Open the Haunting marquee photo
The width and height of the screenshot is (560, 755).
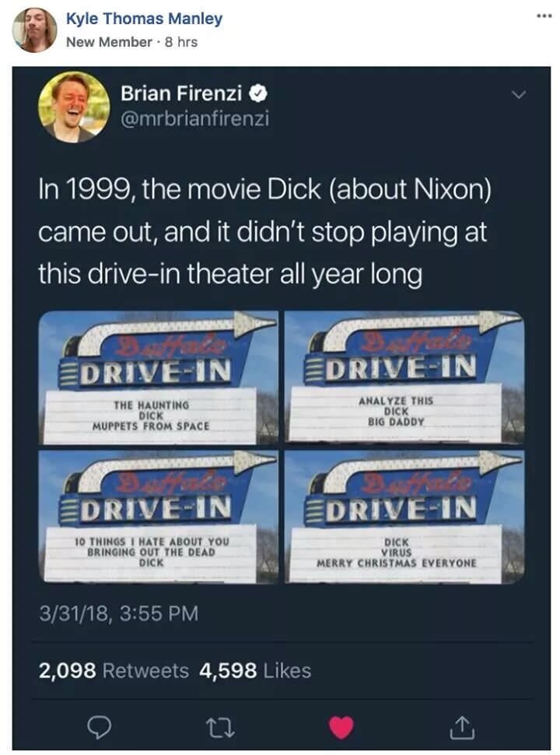click(159, 377)
